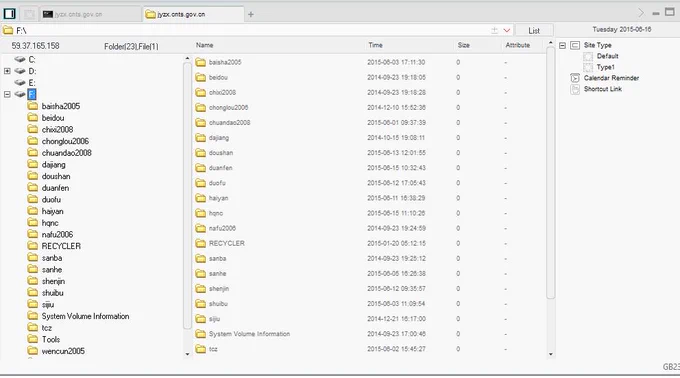Sort file list by Name column
Viewport: 680px width, 378px height.
pyautogui.click(x=204, y=45)
